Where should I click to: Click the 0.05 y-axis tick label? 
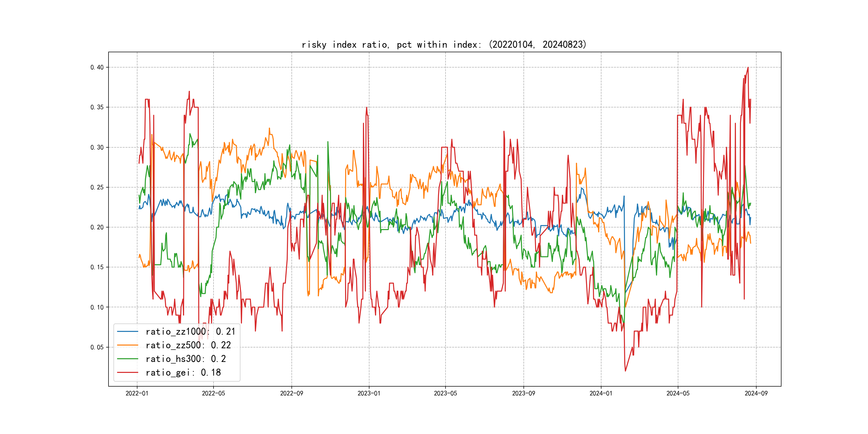pos(97,347)
